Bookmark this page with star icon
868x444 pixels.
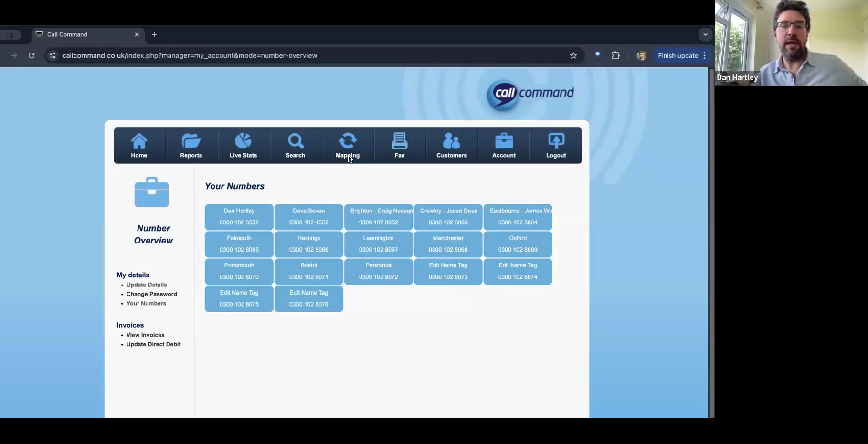573,55
